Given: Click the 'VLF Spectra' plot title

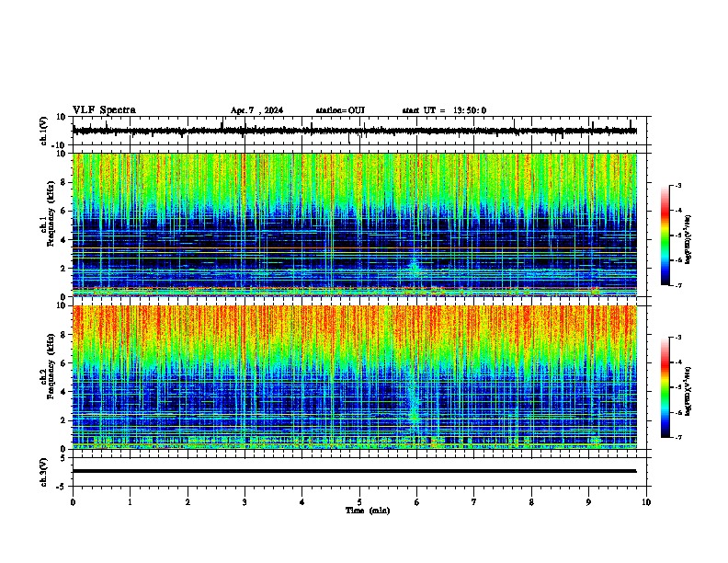Looking at the screenshot, I should click(104, 110).
